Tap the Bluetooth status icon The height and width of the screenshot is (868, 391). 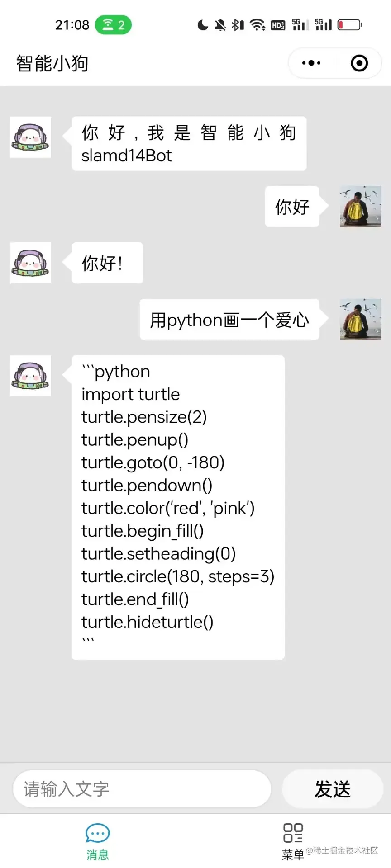pos(238,25)
